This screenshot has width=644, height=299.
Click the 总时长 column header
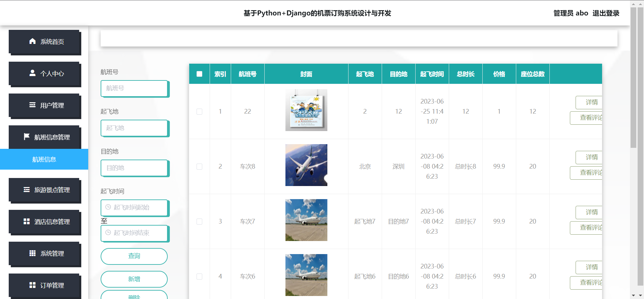tap(466, 74)
